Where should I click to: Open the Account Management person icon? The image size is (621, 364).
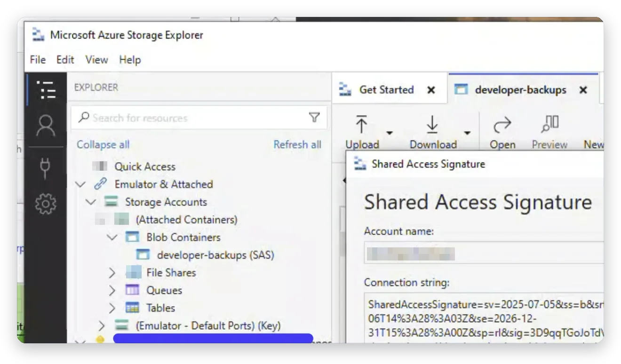tap(46, 126)
